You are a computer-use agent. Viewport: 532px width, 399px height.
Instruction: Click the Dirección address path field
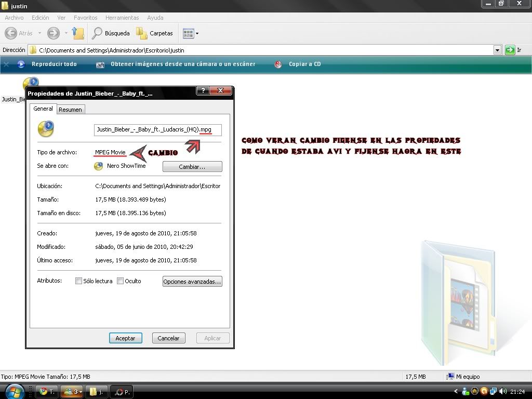tap(261, 50)
